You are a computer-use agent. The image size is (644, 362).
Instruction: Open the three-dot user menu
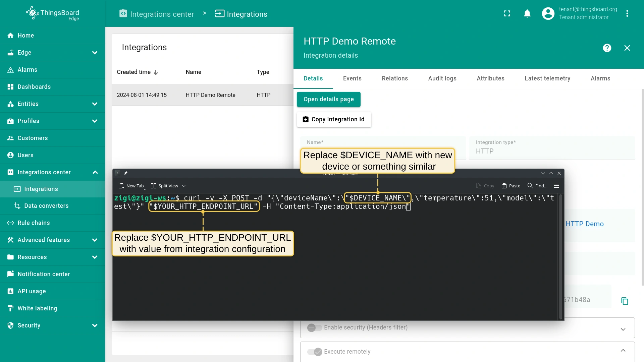(x=627, y=13)
